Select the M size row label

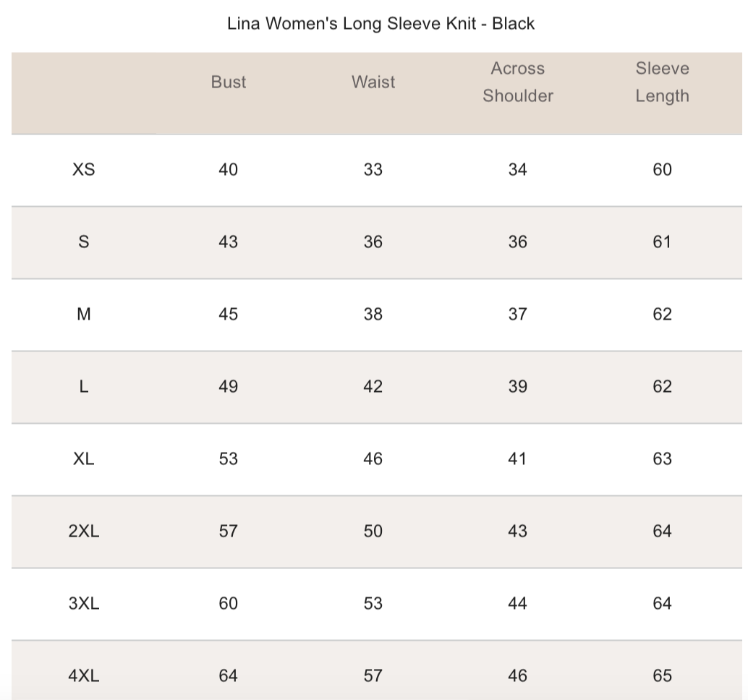[x=84, y=314]
